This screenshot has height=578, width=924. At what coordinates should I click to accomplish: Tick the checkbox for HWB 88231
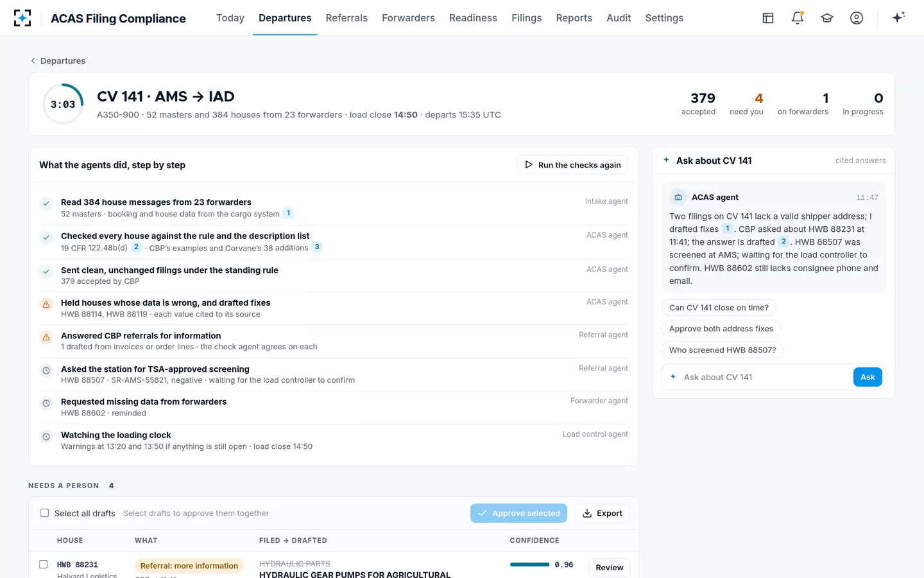pos(44,565)
